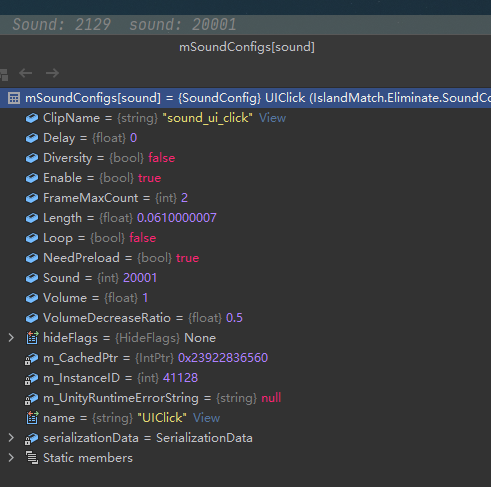The image size is (491, 487).
Task: Click the table icon beside mSoundConfigs[sound]
Action: (14, 98)
